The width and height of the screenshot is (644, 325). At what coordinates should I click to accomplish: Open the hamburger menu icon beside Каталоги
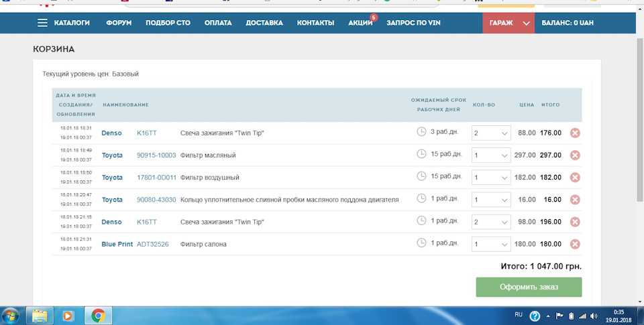(42, 23)
